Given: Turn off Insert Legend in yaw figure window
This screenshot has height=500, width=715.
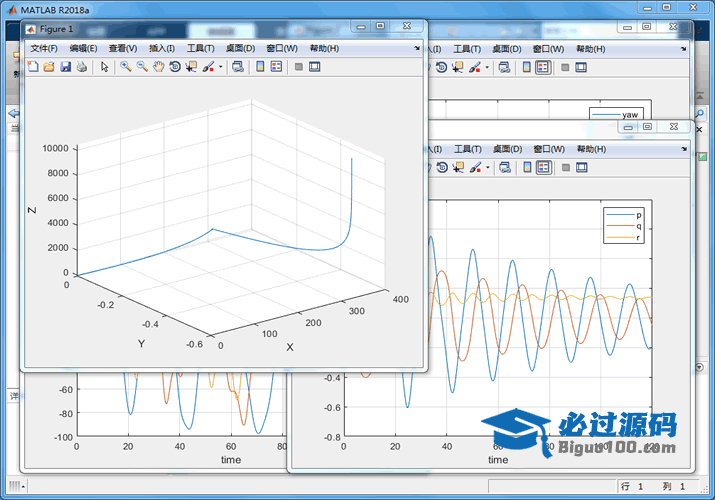Looking at the screenshot, I should 543,67.
